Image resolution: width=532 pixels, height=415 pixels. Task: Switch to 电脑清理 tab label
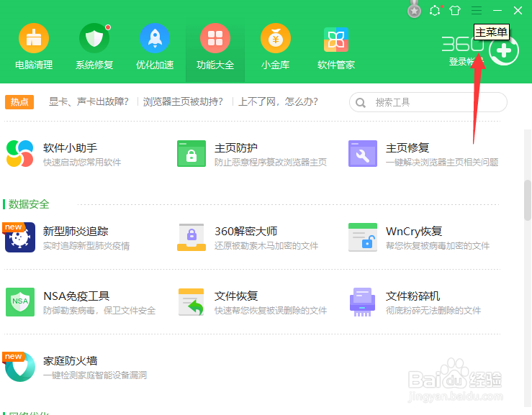tap(34, 65)
